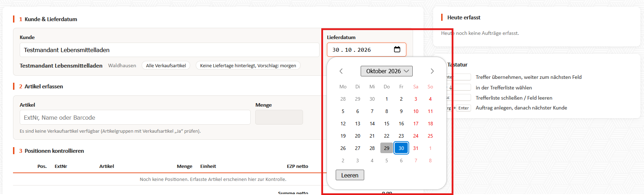644x195 pixels.
Task: Select October 18 in the calendar
Action: click(430, 124)
